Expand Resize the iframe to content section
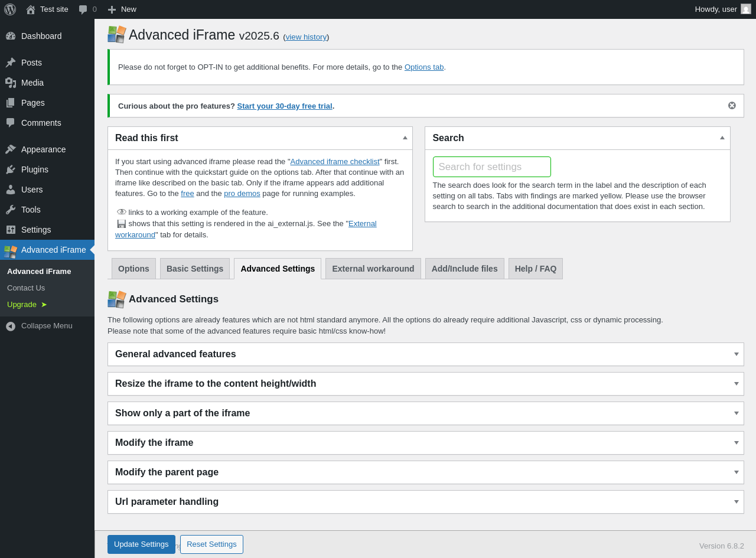 (x=425, y=384)
